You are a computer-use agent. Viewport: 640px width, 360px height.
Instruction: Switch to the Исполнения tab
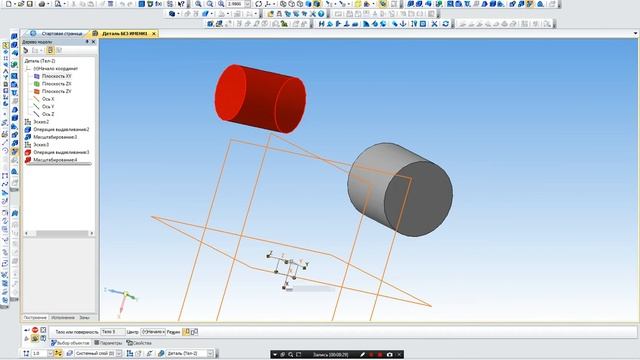click(x=63, y=318)
